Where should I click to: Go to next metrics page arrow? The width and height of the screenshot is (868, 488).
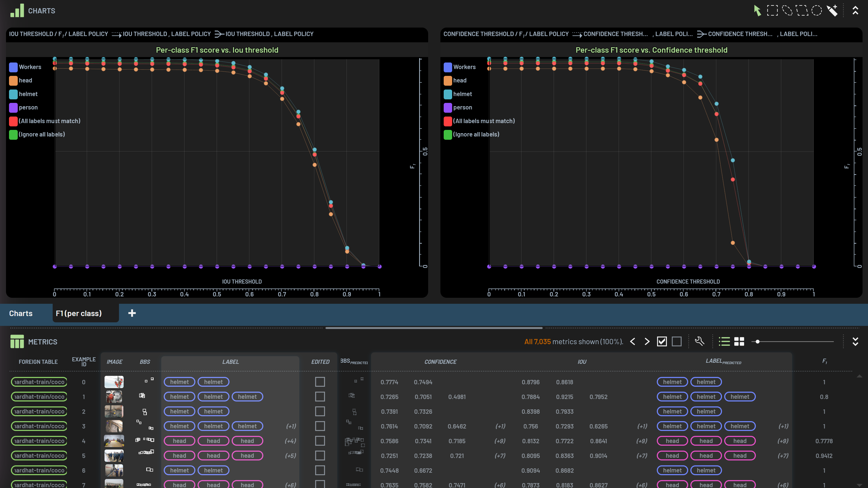click(x=647, y=341)
